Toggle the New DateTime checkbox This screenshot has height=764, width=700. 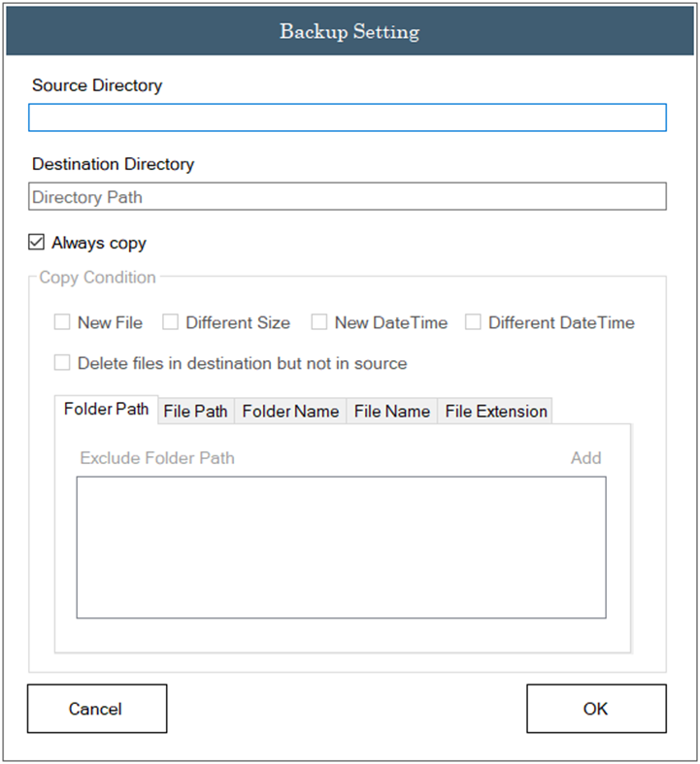pyautogui.click(x=319, y=322)
